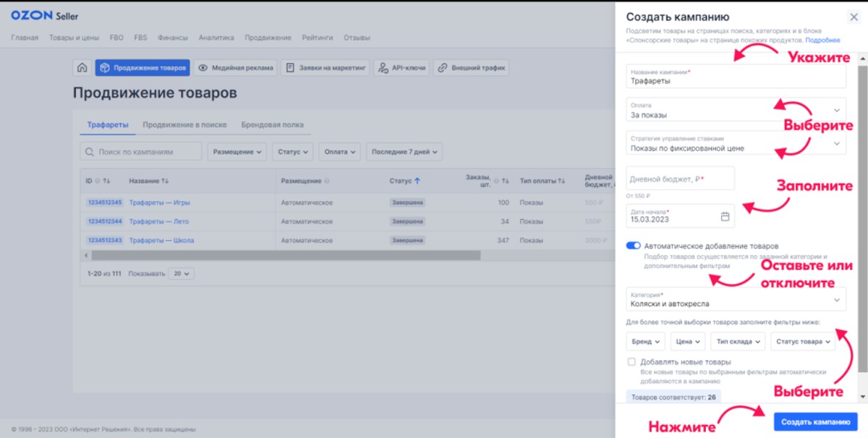Open the Размещение filter in campaigns list
868x438 pixels.
click(x=237, y=152)
